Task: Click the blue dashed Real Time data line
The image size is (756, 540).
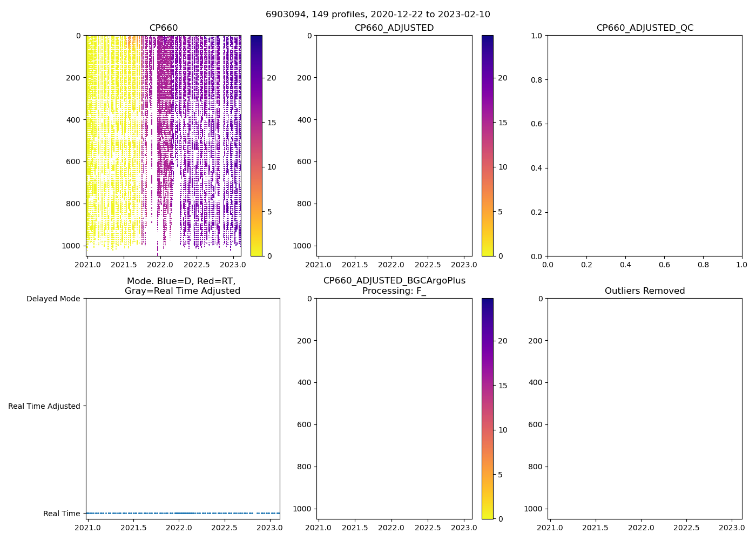Action: click(x=183, y=513)
